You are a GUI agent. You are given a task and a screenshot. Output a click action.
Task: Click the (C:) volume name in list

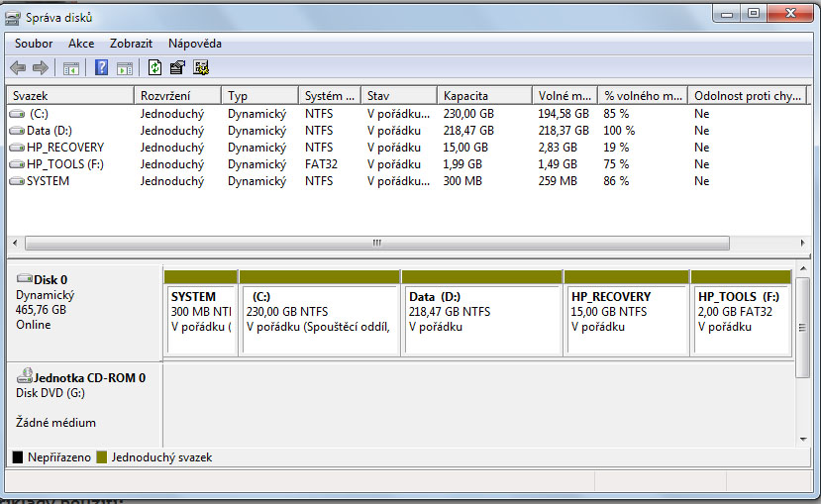pos(39,114)
